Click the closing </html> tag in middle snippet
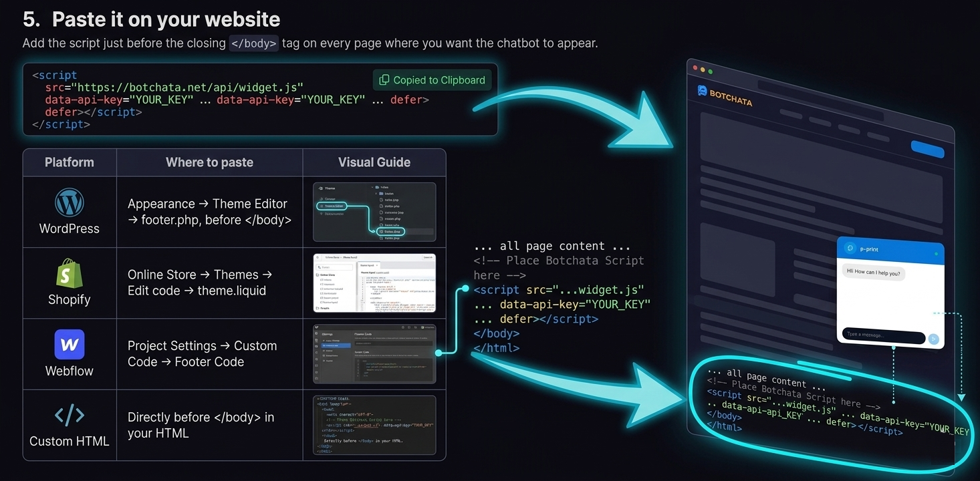The image size is (980, 481). coord(496,348)
